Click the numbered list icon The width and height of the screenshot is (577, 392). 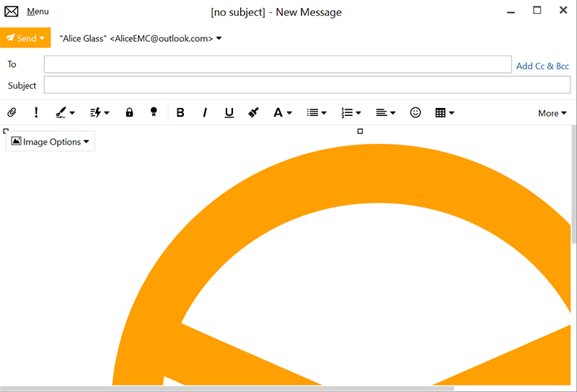[x=347, y=112]
